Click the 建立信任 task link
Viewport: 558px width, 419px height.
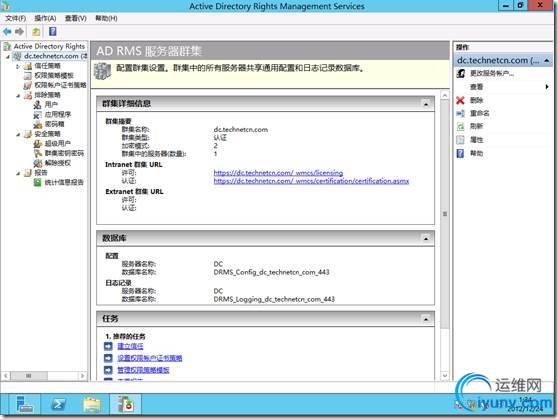(130, 346)
